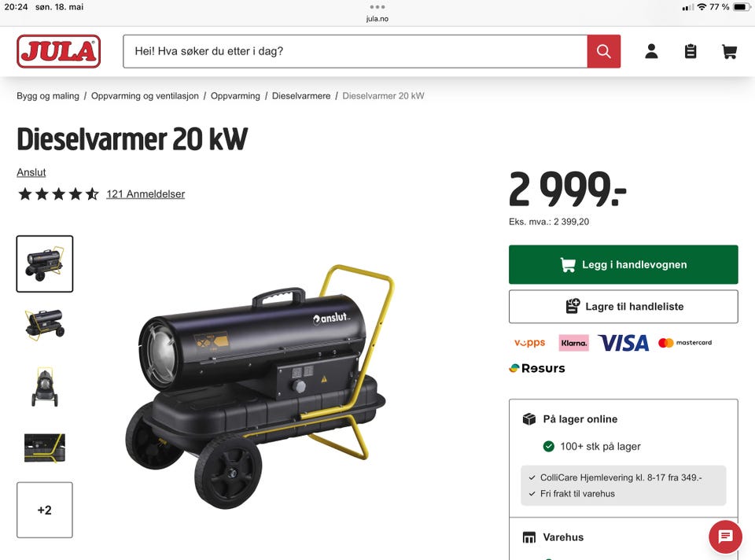Show the +2 more product images

pos(45,510)
